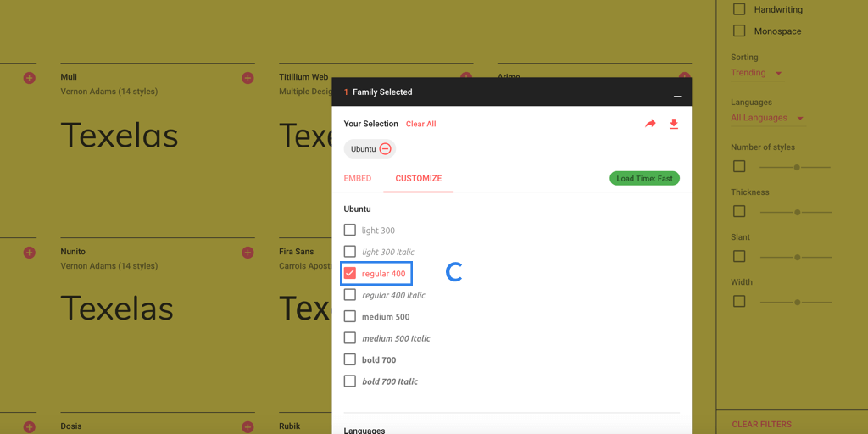Click the Load Time: Fast badge
The width and height of the screenshot is (868, 434).
(x=644, y=179)
